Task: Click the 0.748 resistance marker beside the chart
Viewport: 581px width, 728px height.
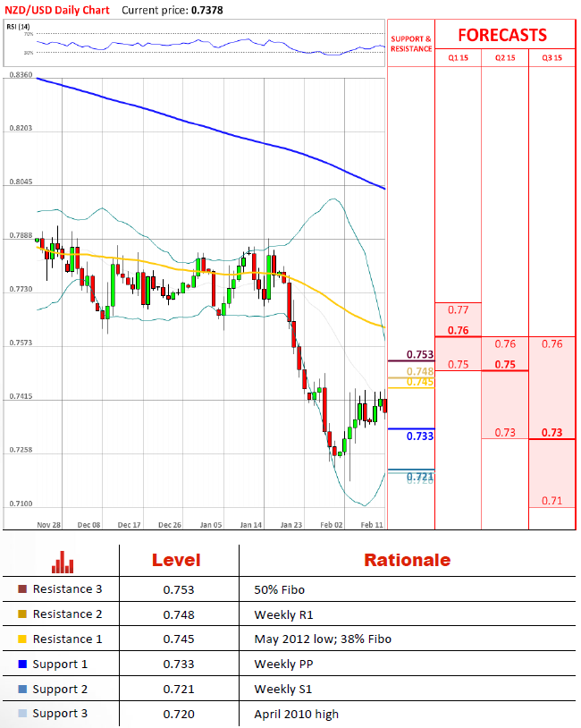Action: 420,371
